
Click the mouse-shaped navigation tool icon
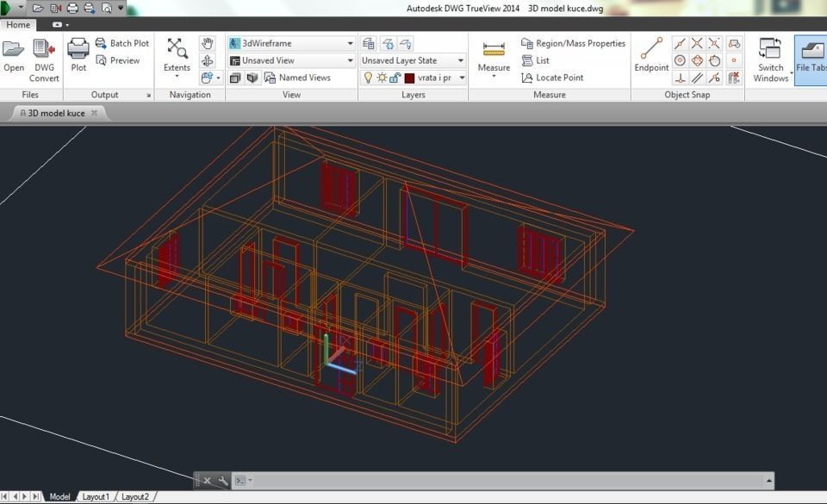pos(206,78)
